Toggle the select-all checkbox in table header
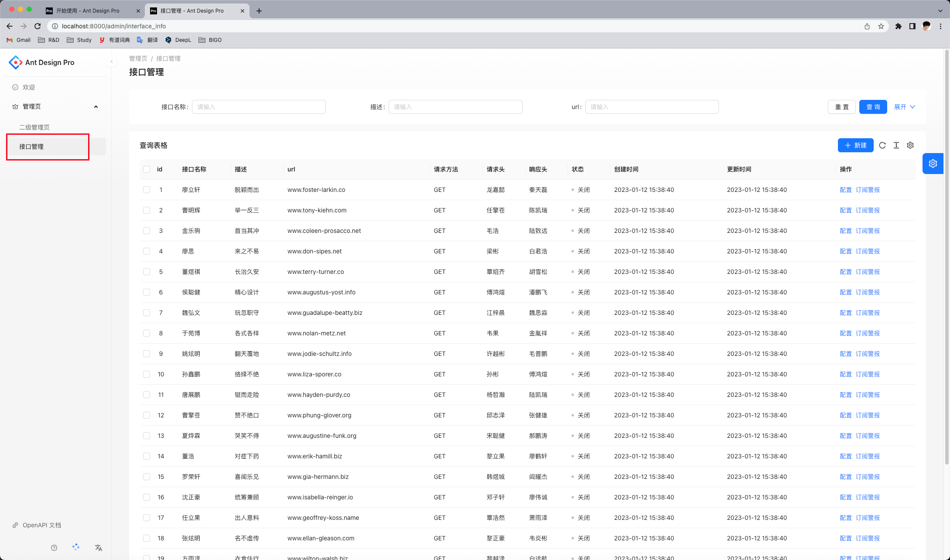 (147, 169)
